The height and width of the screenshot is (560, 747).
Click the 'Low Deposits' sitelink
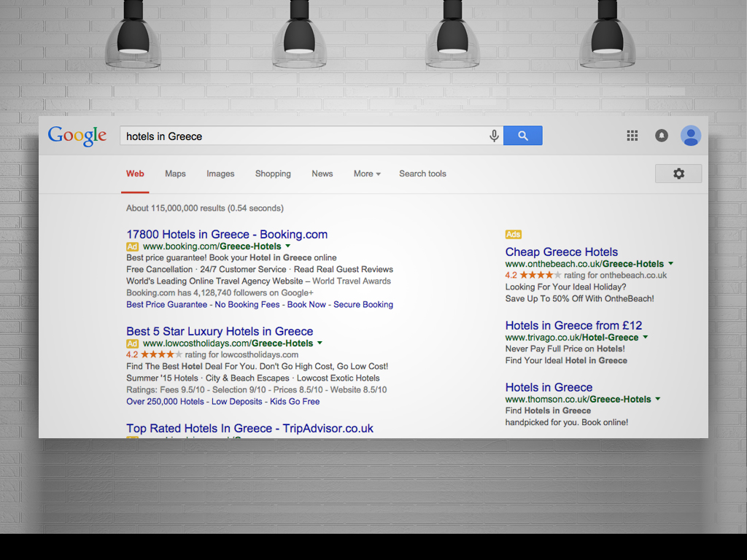click(x=237, y=402)
